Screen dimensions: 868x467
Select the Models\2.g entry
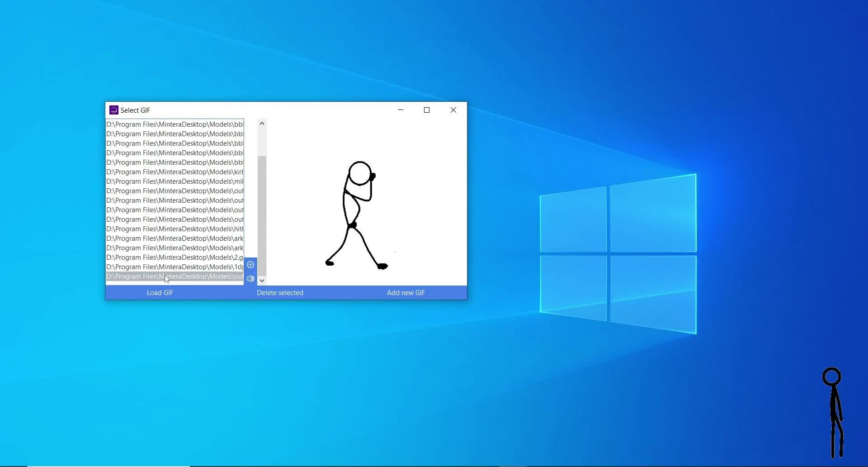point(175,257)
